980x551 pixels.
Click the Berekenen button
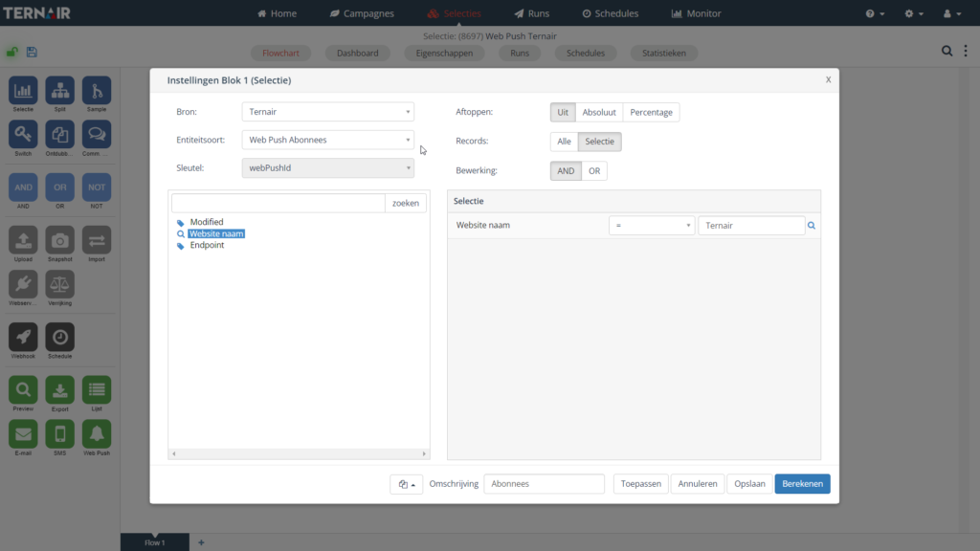pyautogui.click(x=803, y=484)
